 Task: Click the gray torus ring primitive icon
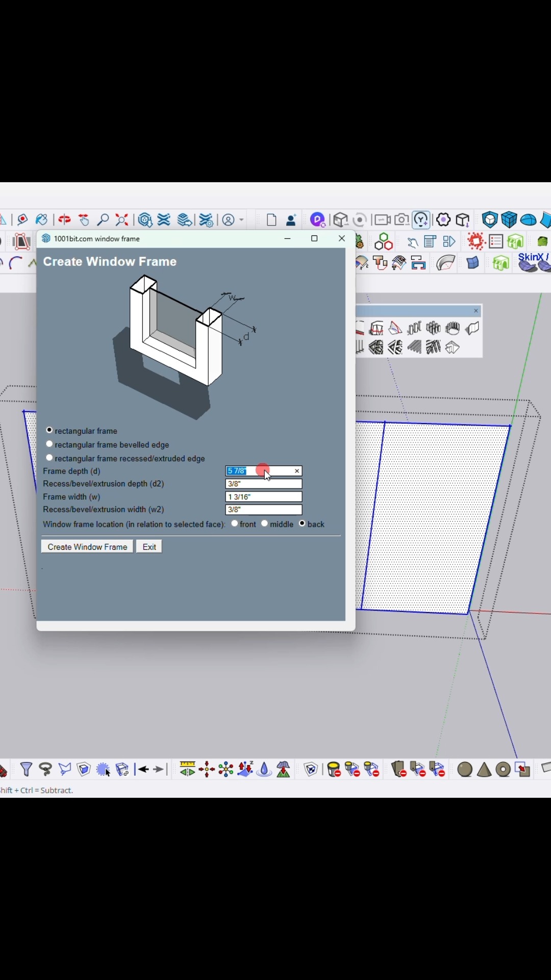504,769
